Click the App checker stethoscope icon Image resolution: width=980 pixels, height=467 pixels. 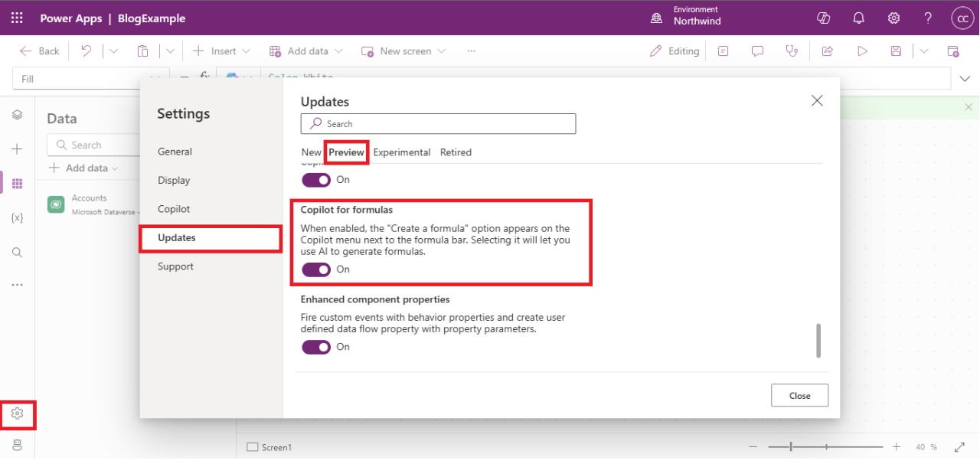click(792, 51)
